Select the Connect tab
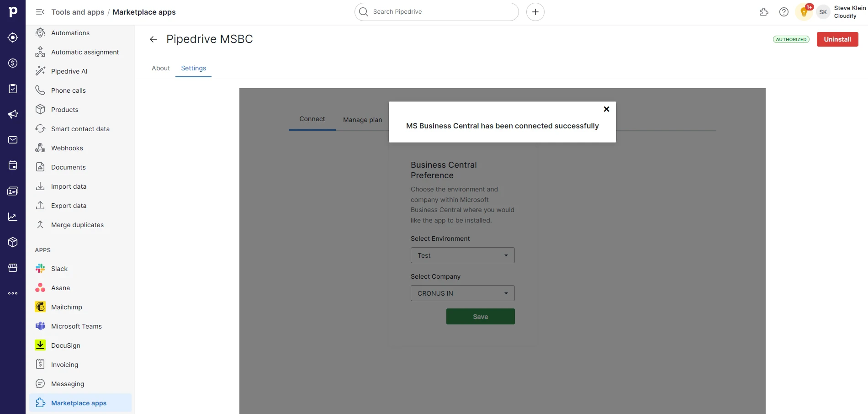868x414 pixels. point(312,119)
